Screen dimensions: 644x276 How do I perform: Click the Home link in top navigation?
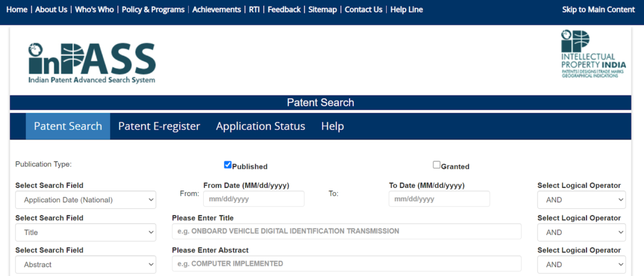[x=16, y=9]
